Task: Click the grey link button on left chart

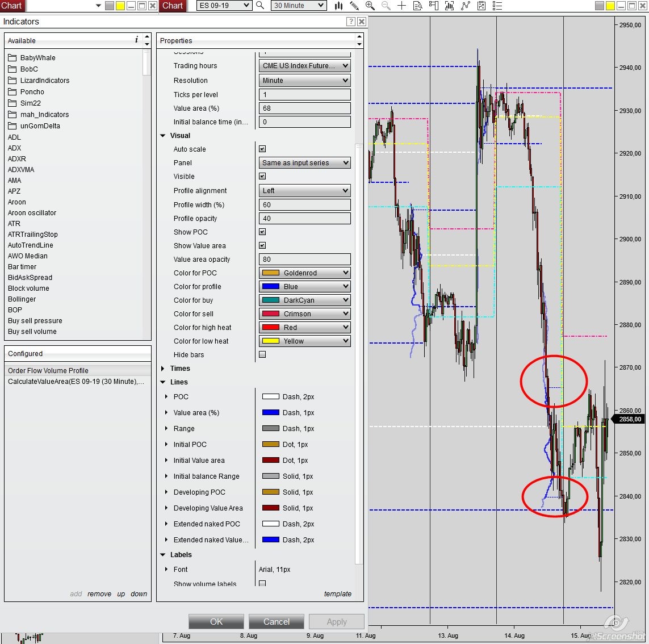Action: [x=109, y=5]
